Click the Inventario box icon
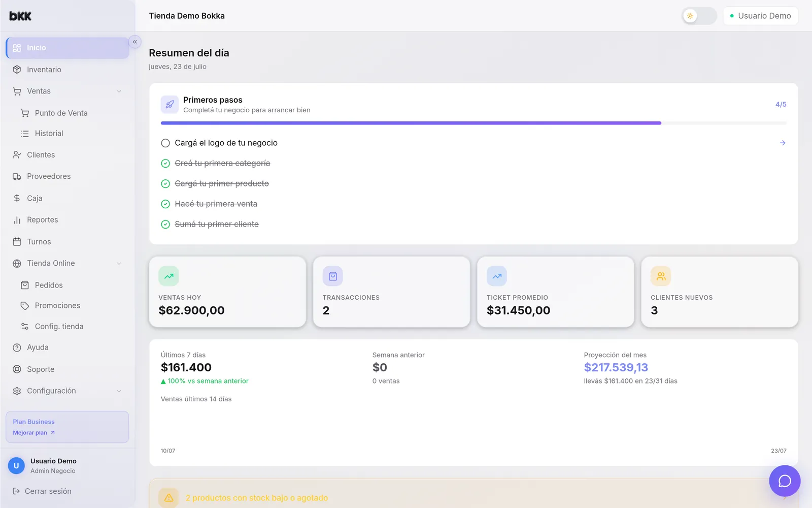Image resolution: width=812 pixels, height=508 pixels. pos(17,70)
